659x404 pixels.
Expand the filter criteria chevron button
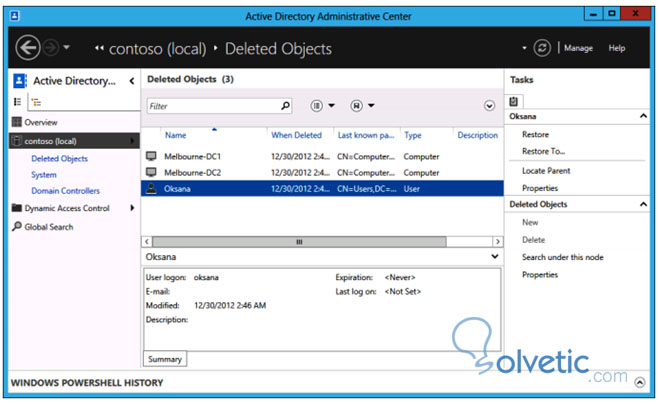click(489, 106)
